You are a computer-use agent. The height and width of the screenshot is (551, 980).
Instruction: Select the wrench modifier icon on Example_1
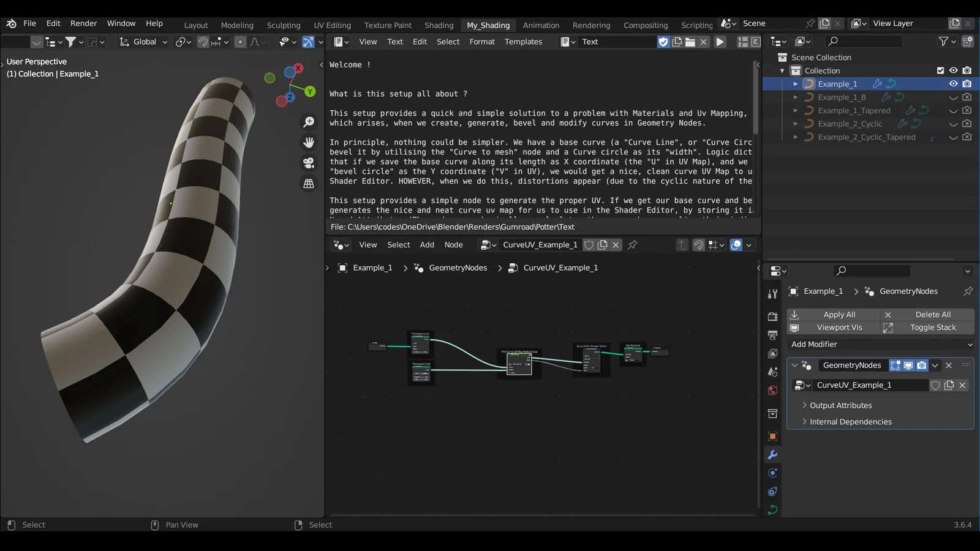click(877, 84)
